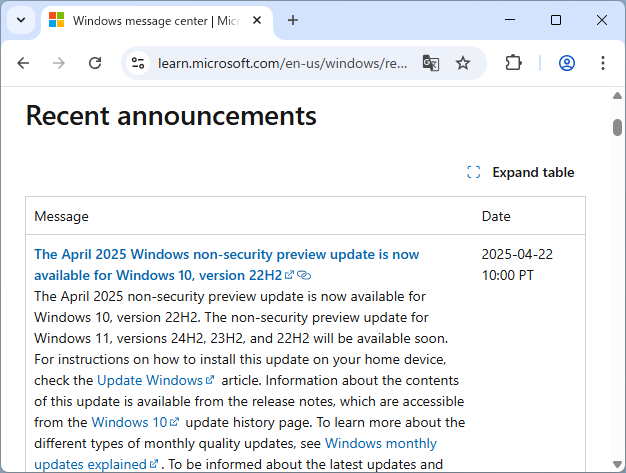Copy anchor link icon beside 22H2 heading

click(x=304, y=275)
